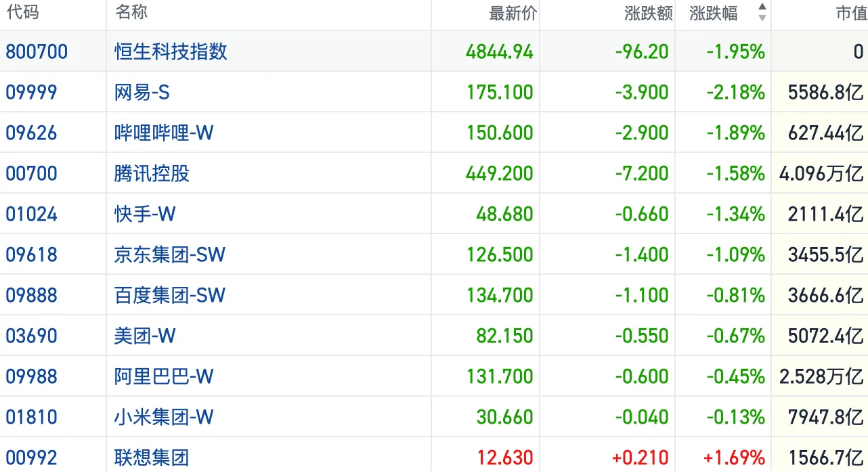This screenshot has height=471, width=868.
Task: Open the 恒生科技指数 row
Action: click(x=434, y=51)
